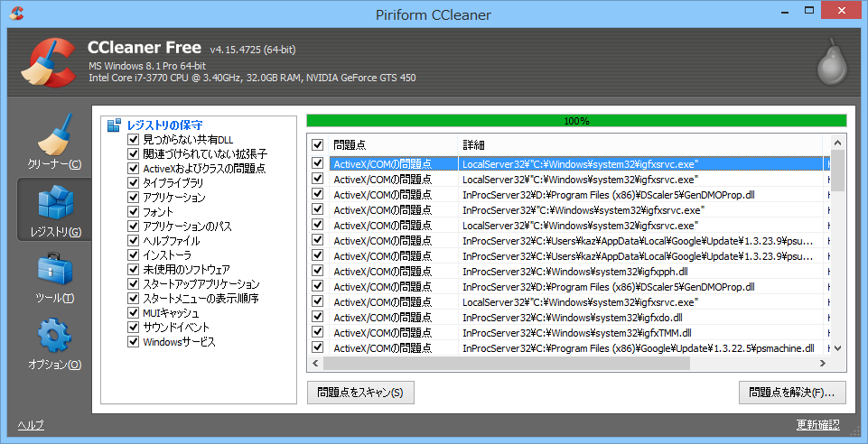Open the Cleaner (クリーナー) section
This screenshot has width=868, height=444.
[54, 142]
